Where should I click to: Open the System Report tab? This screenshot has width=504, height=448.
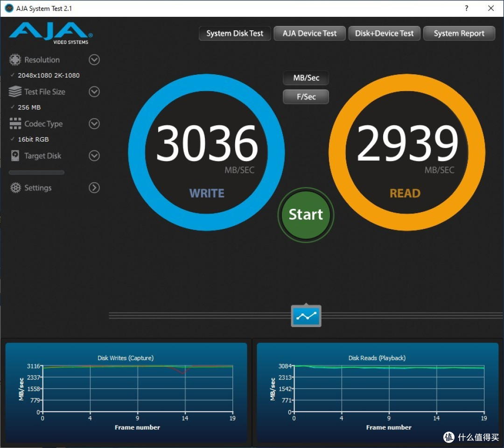(459, 34)
